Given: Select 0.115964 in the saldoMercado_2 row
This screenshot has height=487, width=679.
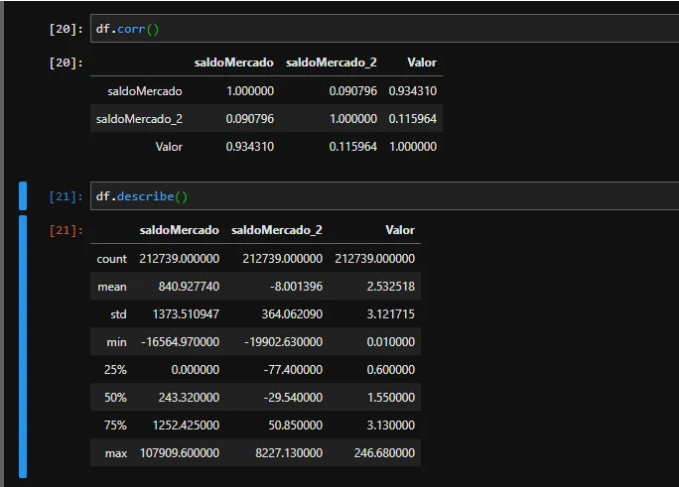Looking at the screenshot, I should (x=413, y=119).
